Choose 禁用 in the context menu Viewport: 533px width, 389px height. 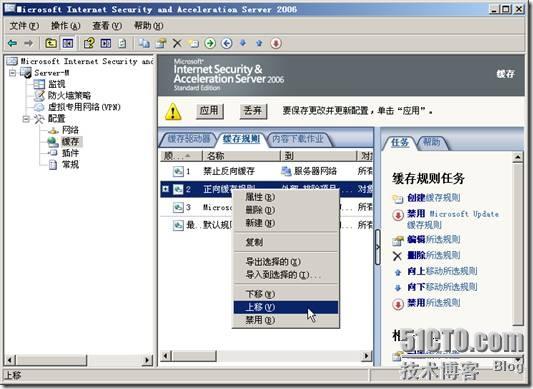click(286, 320)
